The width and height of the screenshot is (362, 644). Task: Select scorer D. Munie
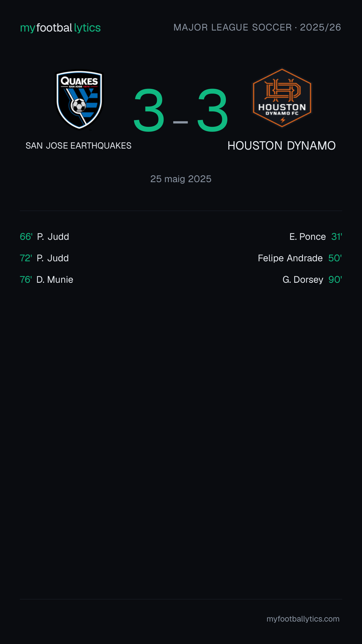(x=55, y=280)
